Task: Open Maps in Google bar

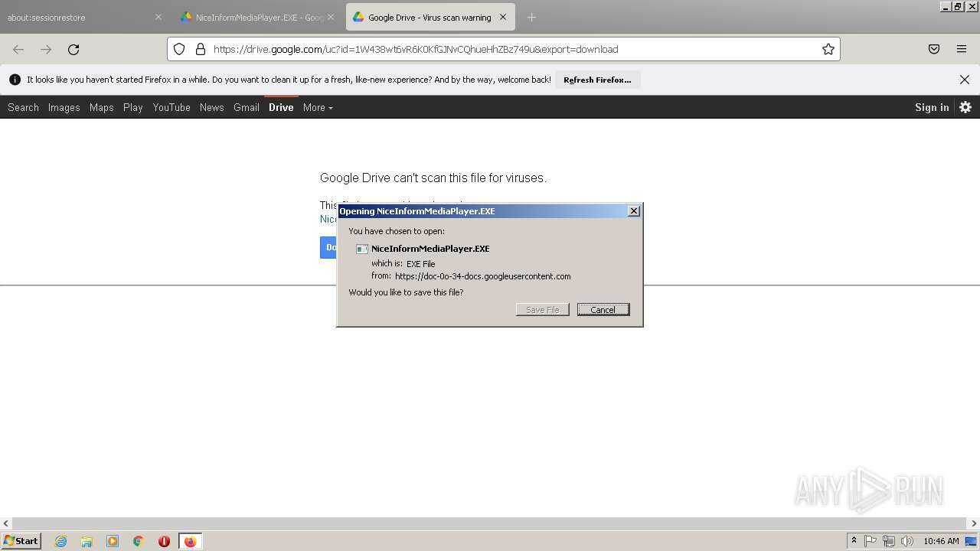Action: pos(102,107)
